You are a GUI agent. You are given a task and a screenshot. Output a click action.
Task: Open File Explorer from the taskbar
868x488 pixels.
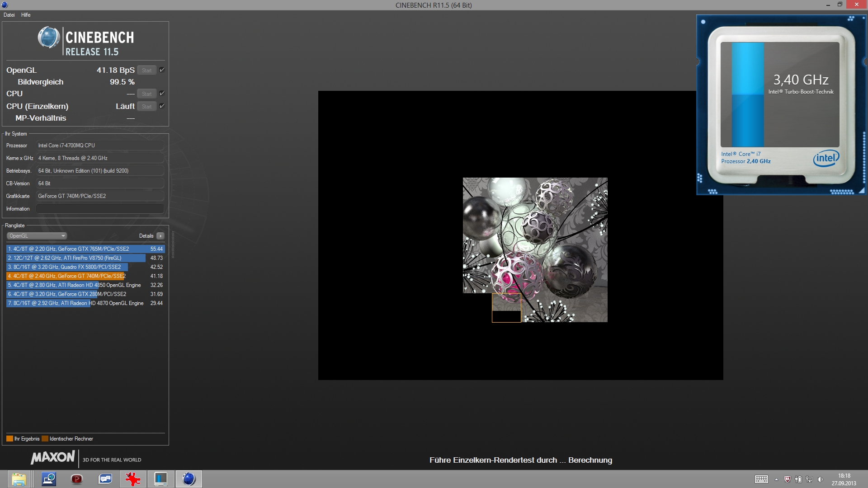click(x=19, y=479)
